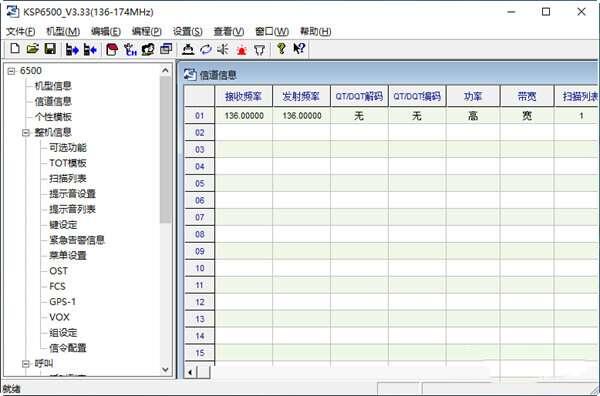This screenshot has height=396, width=600.
Task: Click the write-to-radio icon with left arrow
Action: 90,49
